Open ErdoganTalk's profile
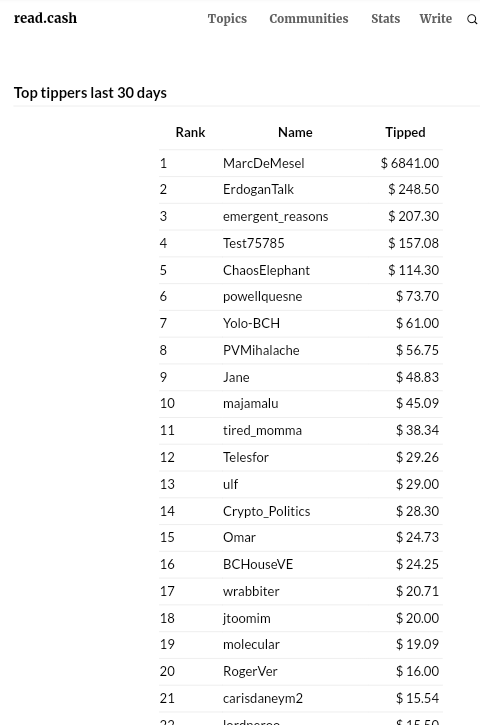This screenshot has width=480, height=725. 258,190
